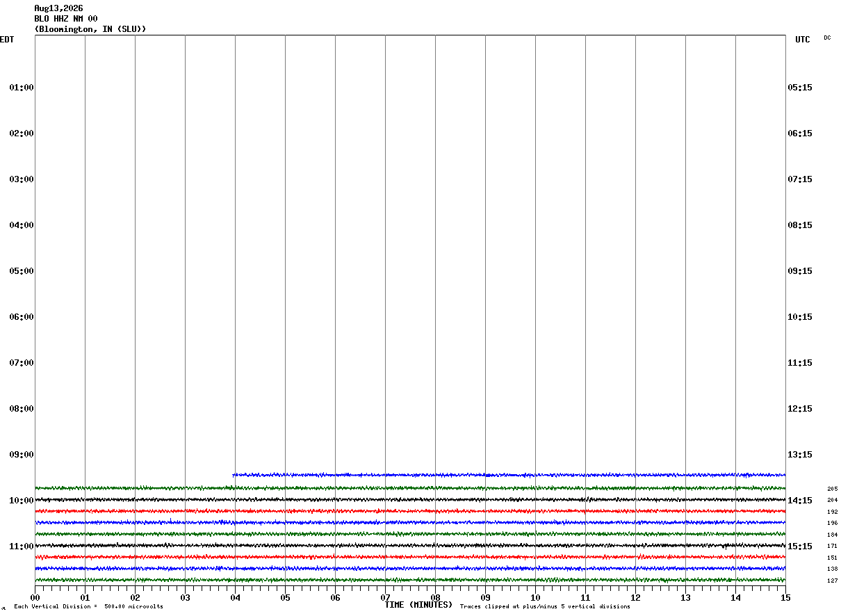
Task: Click the traces clipped footnote text
Action: 545,607
